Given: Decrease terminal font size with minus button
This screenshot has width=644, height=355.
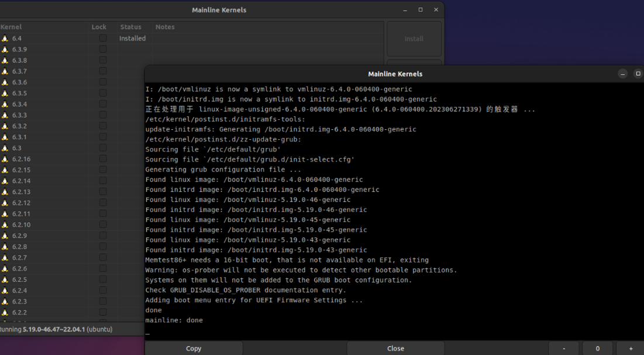Looking at the screenshot, I should pyautogui.click(x=564, y=349).
